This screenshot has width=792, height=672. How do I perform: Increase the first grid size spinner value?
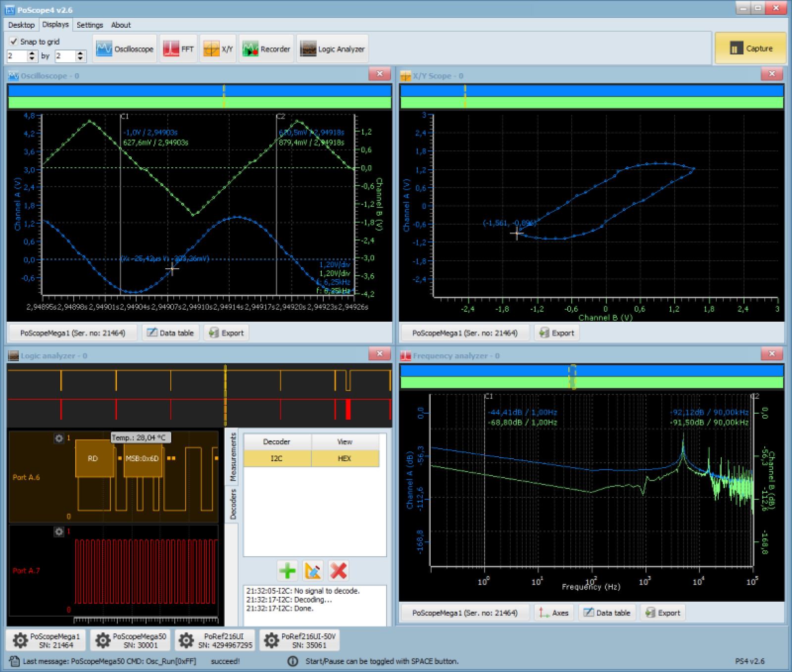tap(32, 53)
